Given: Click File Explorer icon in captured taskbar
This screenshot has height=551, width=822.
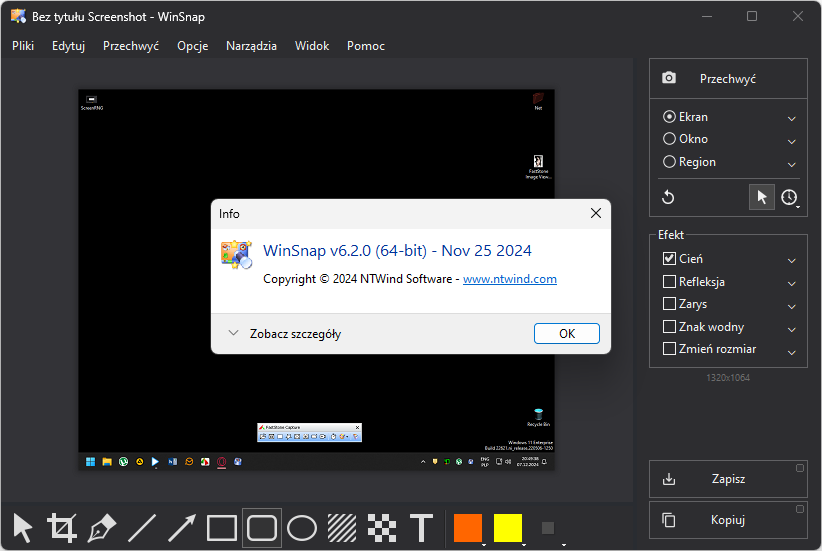Looking at the screenshot, I should 107,461.
